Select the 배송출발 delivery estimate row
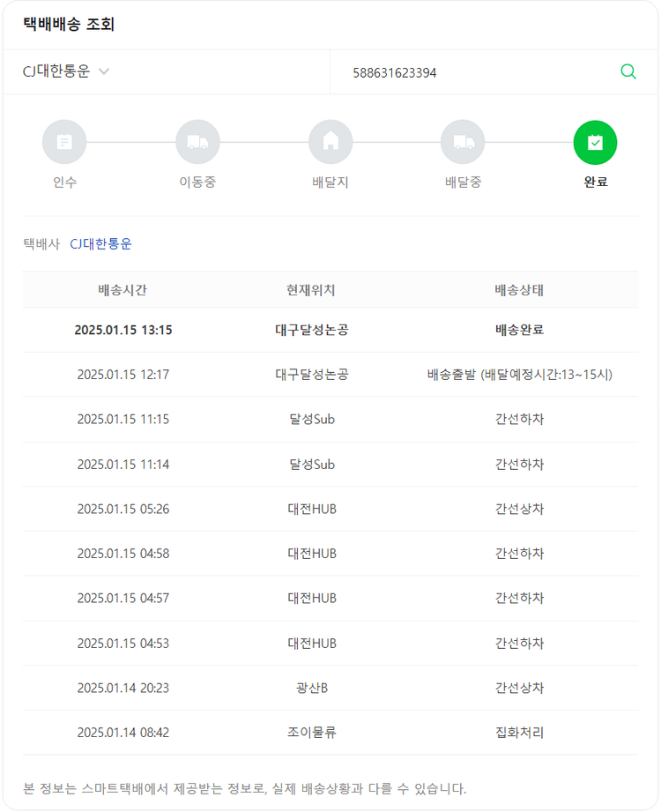Image resolution: width=661 pixels, height=812 pixels. click(x=330, y=375)
